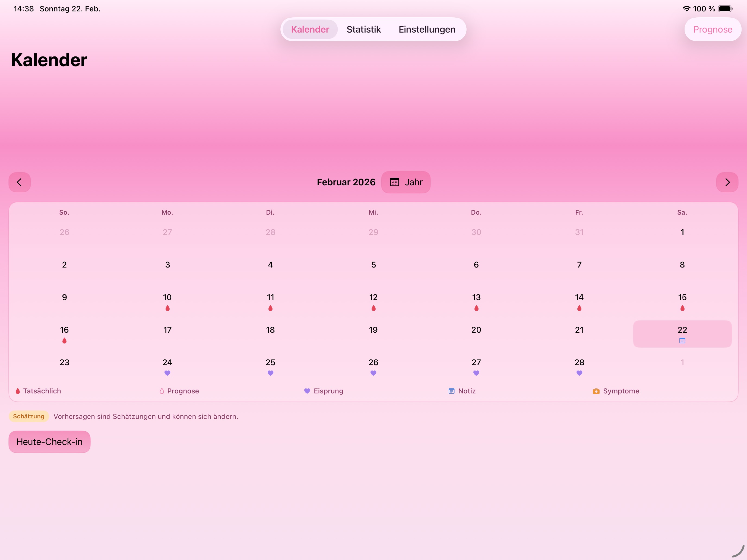The width and height of the screenshot is (747, 560).
Task: Open the note icon on February 22
Action: tap(682, 341)
